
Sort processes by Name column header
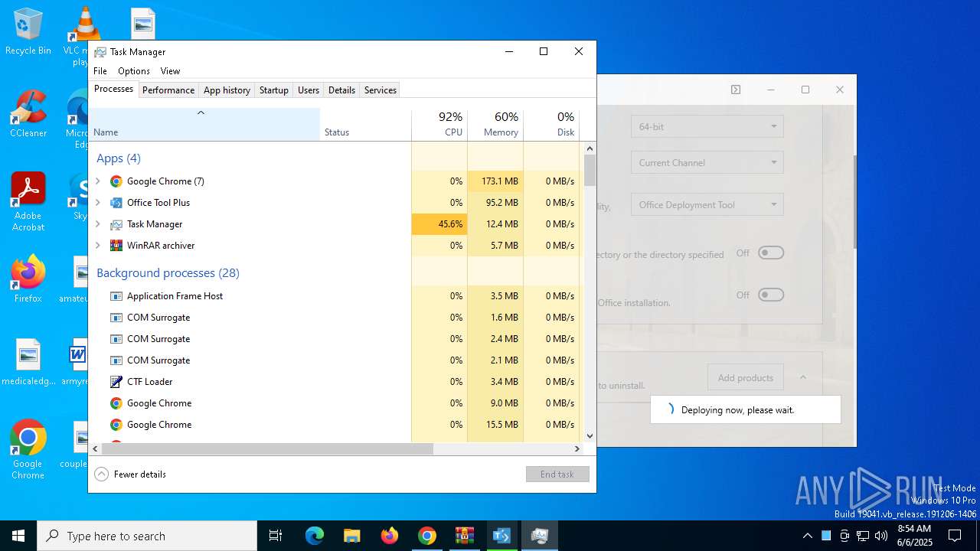[x=204, y=125]
